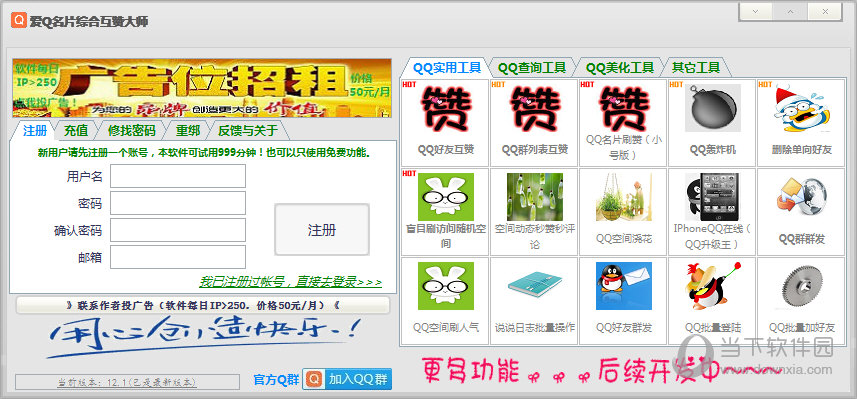857x399 pixels.
Task: Select the QQ实用工具 tab
Action: (x=447, y=68)
